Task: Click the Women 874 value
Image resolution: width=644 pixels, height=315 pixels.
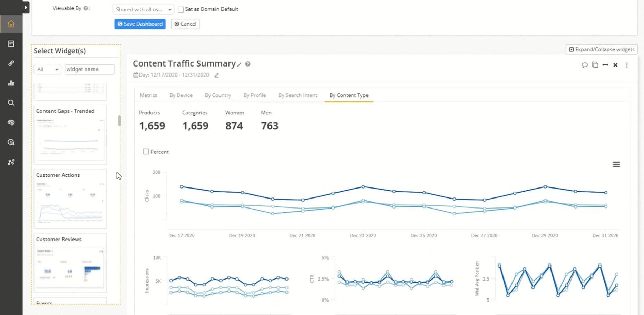Action: coord(234,126)
